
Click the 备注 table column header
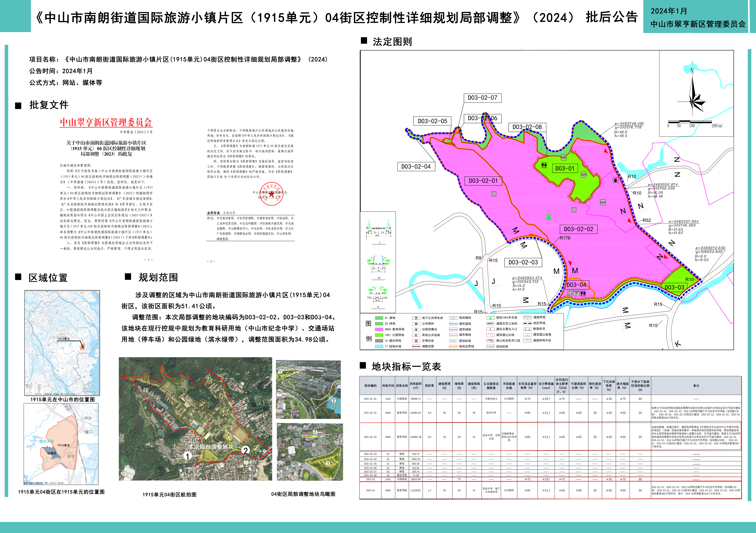coord(696,386)
